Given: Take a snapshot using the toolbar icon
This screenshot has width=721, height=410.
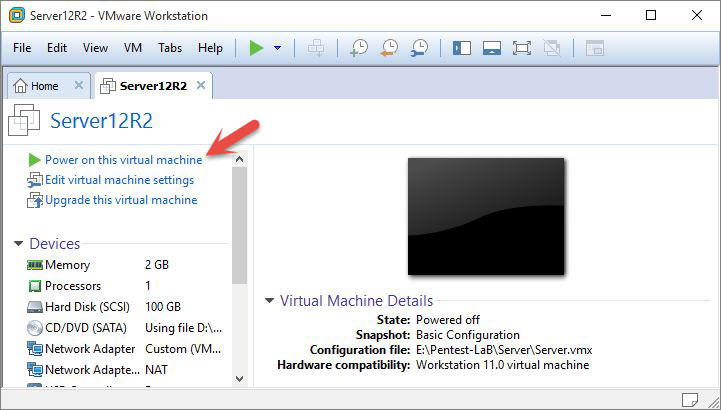Looking at the screenshot, I should click(x=358, y=48).
